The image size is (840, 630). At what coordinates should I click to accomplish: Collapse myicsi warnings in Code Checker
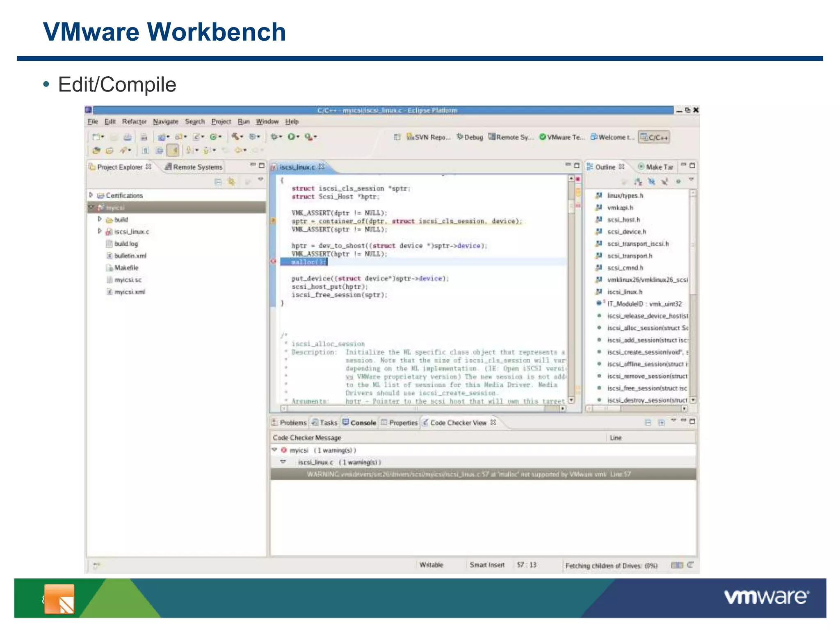[x=274, y=450]
